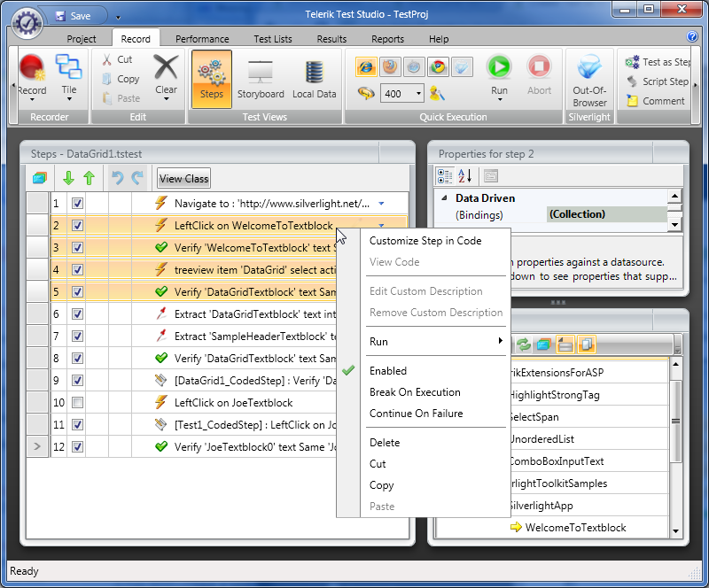Open quick access toolbar dropdown arrow
This screenshot has height=588, width=709.
point(118,18)
